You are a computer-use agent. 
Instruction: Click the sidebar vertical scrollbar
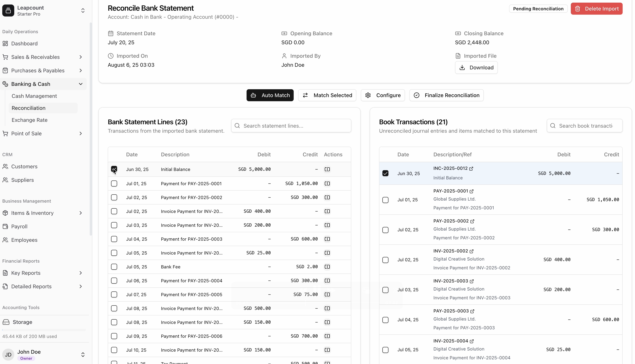pyautogui.click(x=91, y=129)
